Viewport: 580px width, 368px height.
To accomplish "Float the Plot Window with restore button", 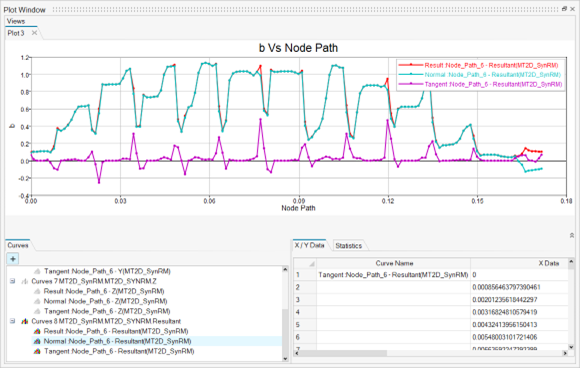I will (564, 9).
